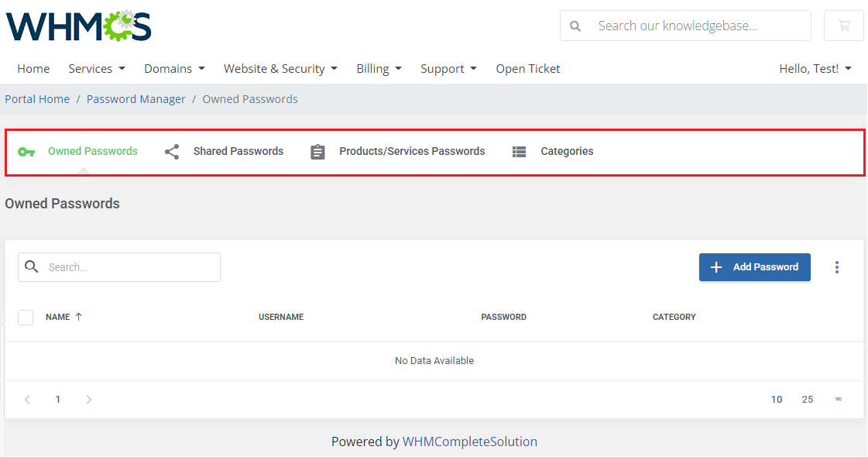Open the shopping cart icon
Viewport: 868px width, 457px height.
coord(844,26)
